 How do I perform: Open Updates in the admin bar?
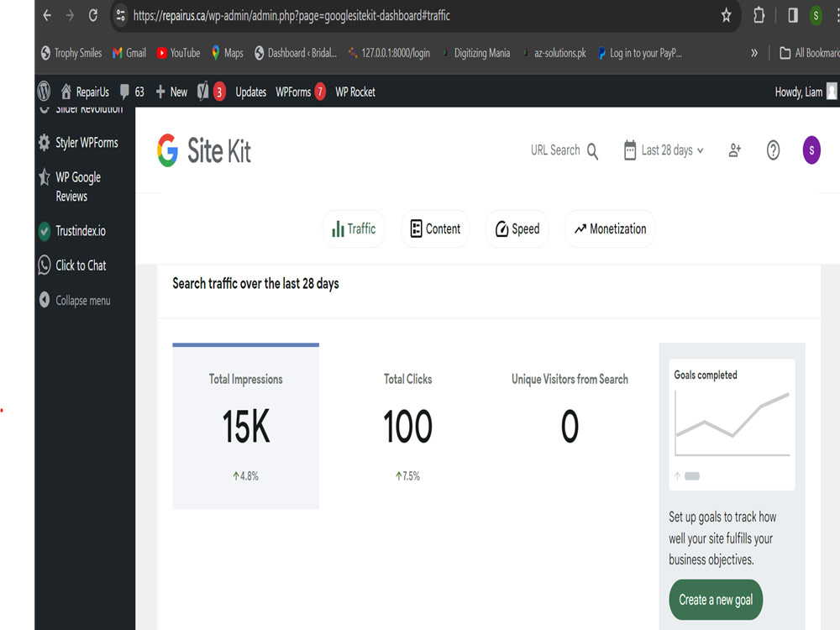(250, 92)
